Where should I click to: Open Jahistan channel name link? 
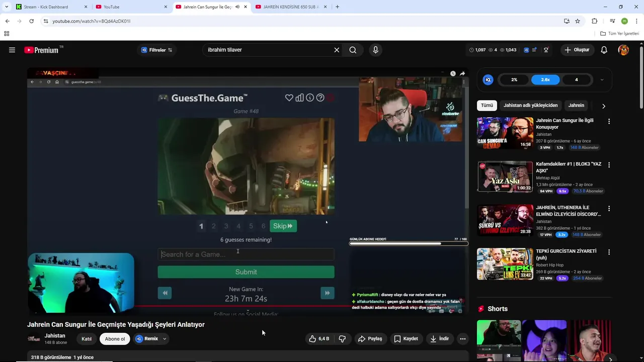(x=55, y=336)
